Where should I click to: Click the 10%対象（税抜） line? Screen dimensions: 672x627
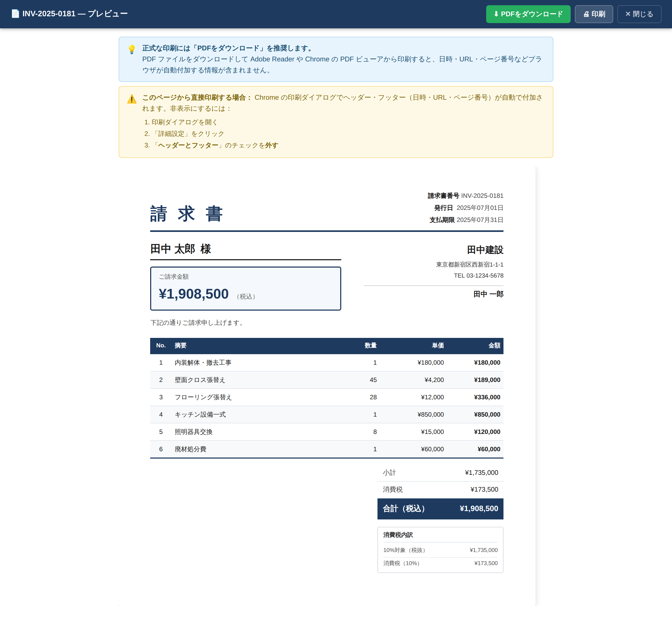point(440,550)
